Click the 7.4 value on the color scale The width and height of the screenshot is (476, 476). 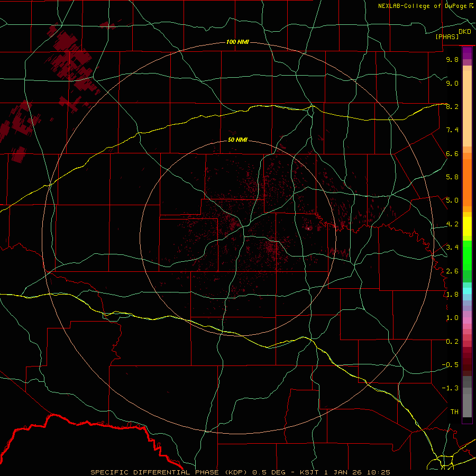click(x=452, y=130)
